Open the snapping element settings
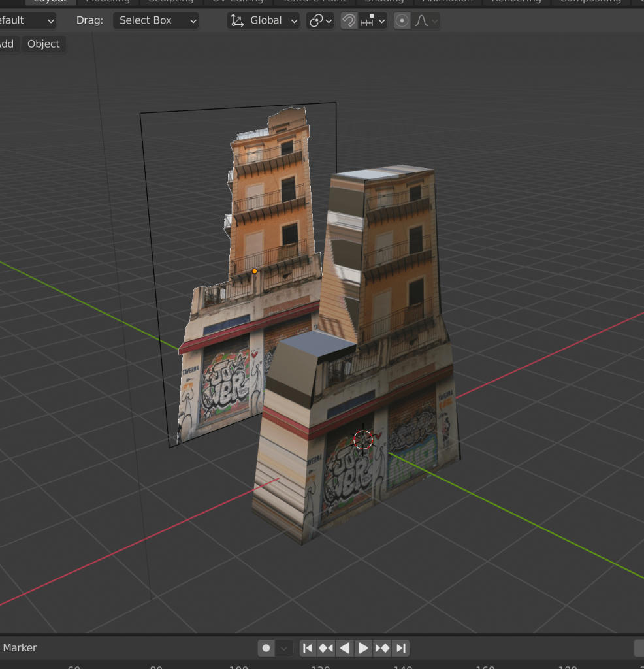644x669 pixels. tap(373, 21)
